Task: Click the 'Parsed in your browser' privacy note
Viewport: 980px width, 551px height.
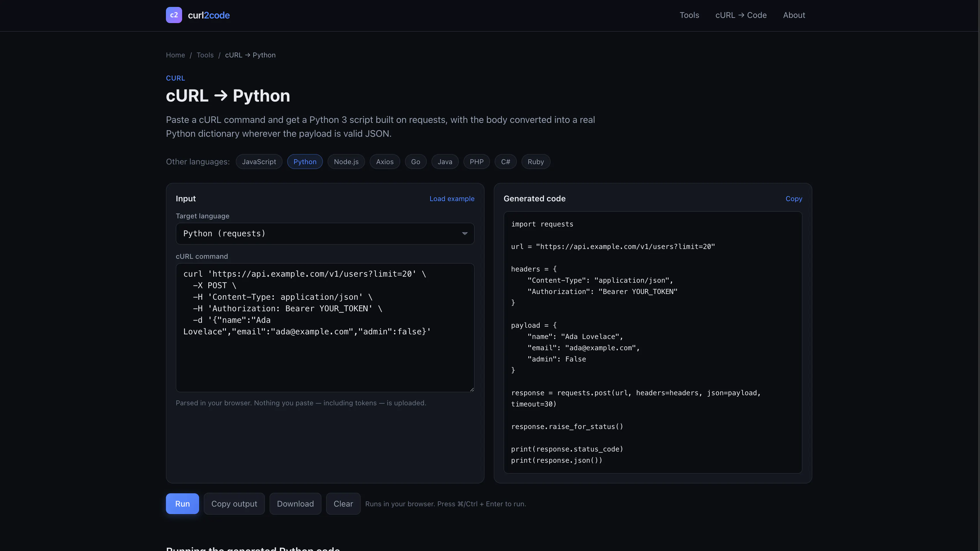Action: click(x=300, y=403)
